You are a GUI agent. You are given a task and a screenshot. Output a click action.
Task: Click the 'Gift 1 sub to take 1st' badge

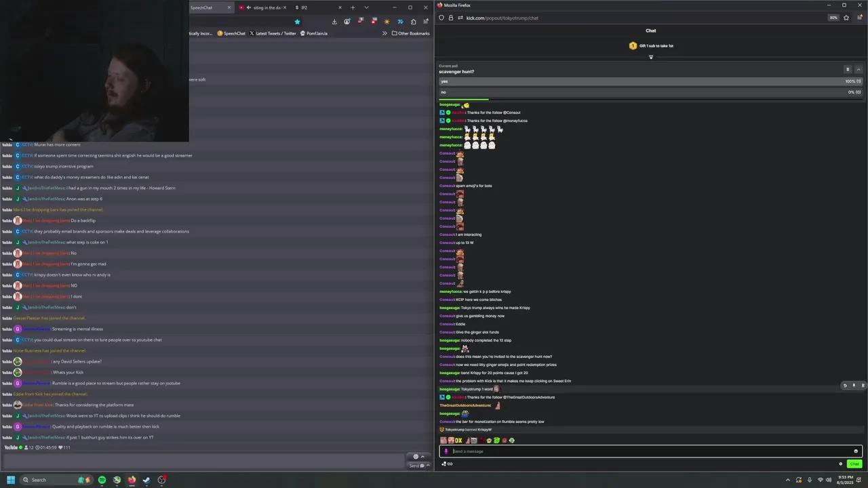coord(651,46)
